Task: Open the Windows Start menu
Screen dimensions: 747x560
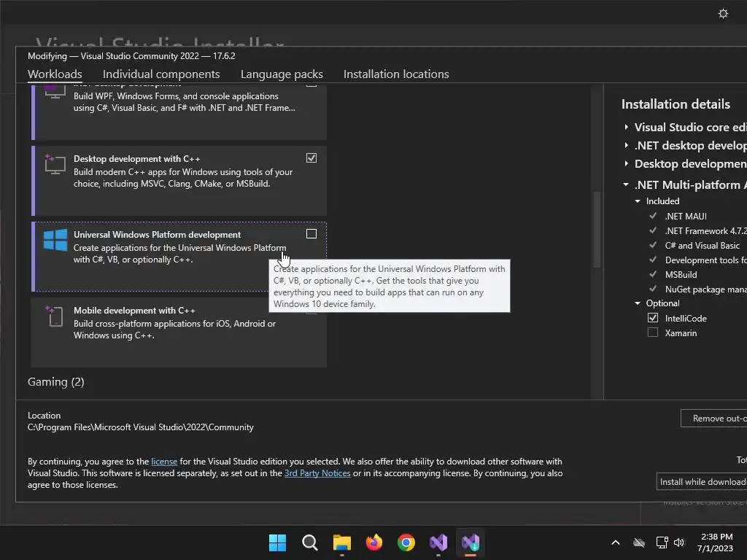Action: [x=277, y=542]
